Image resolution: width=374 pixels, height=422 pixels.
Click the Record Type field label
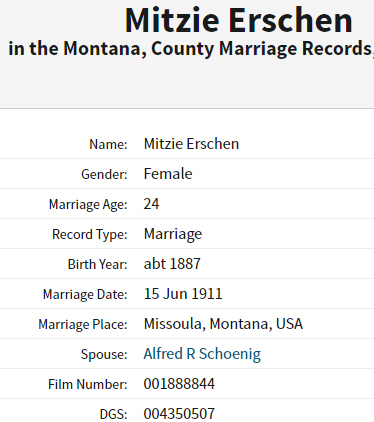(x=90, y=235)
